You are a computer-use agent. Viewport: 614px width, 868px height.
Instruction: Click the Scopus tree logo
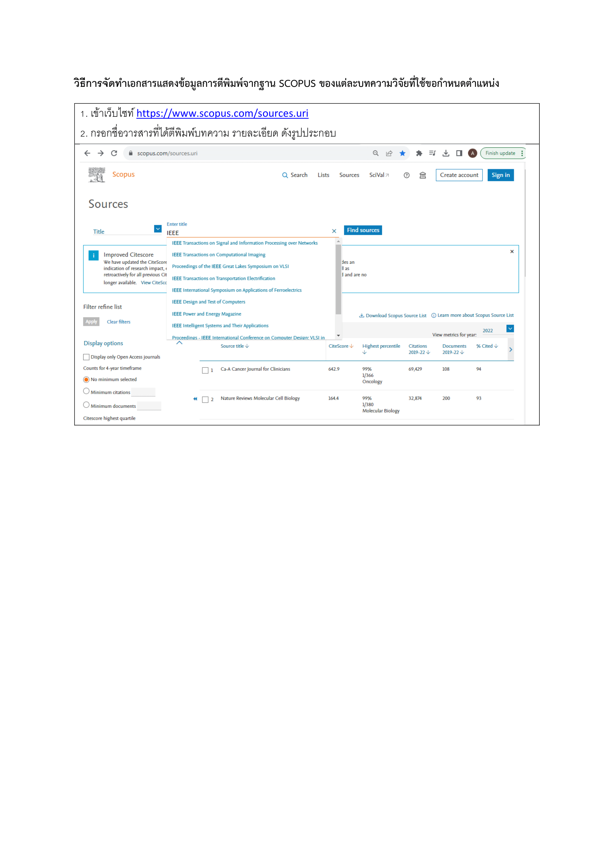pyautogui.click(x=97, y=175)
